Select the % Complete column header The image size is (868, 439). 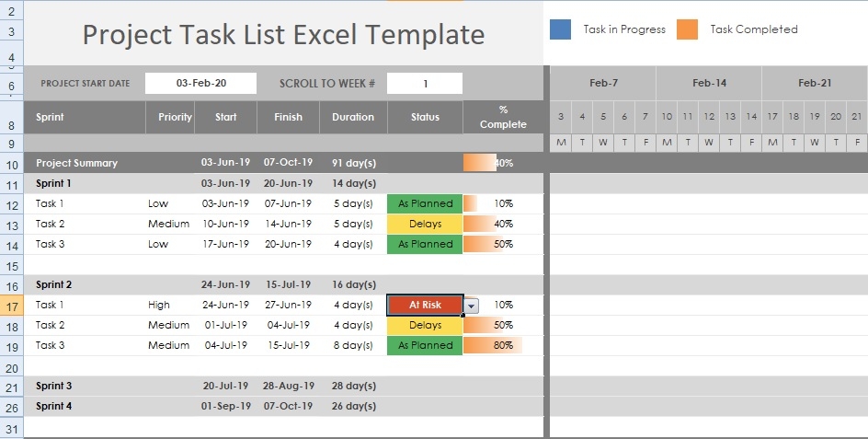503,117
